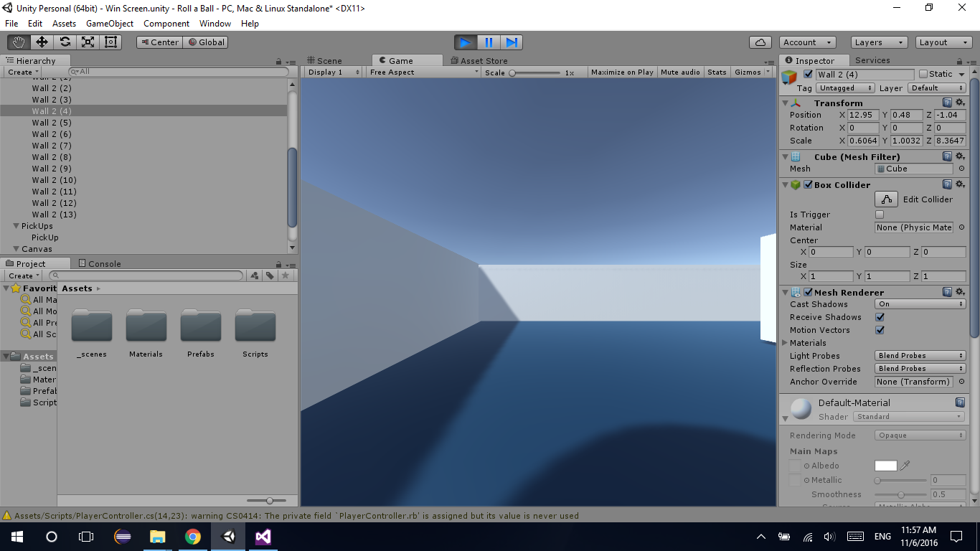The image size is (980, 551).
Task: Adjust the Smoothness slider in Default-Material
Action: [900, 494]
